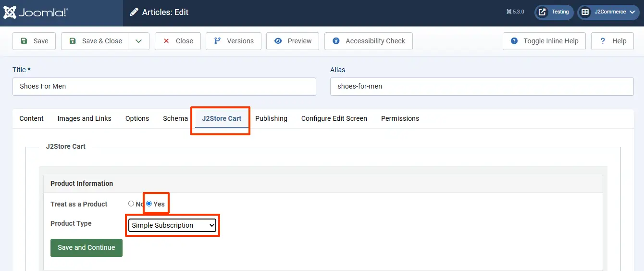Open the Testing site preview link
This screenshot has width=644, height=271.
click(554, 12)
